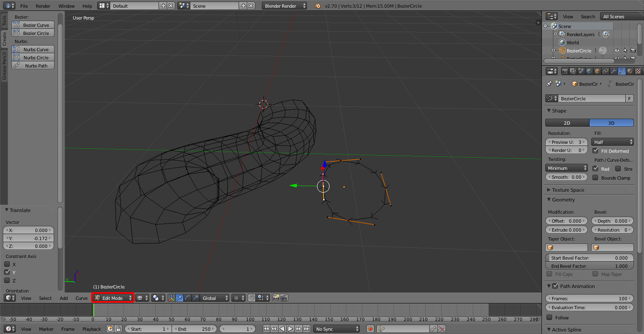Viewport: 644px width, 334px height.
Task: Render OpenGL animation clapperboard icon
Action: 284,298
